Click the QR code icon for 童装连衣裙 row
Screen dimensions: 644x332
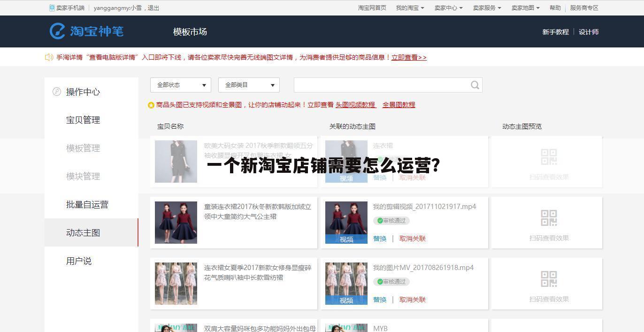point(549,218)
